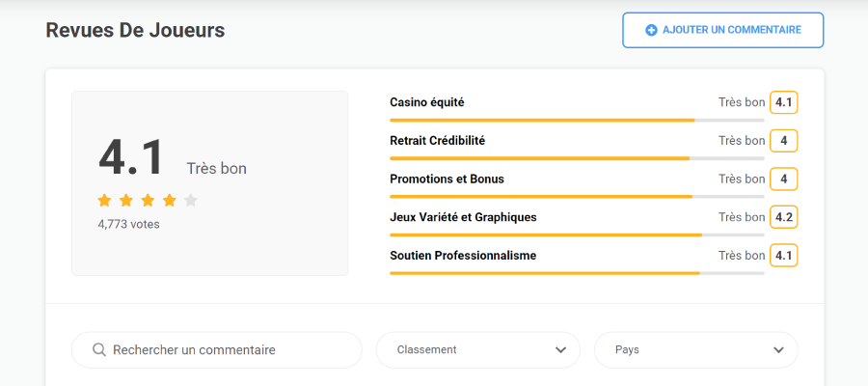Click the third rating star
Viewport: 868px width, 386px height.
(148, 201)
